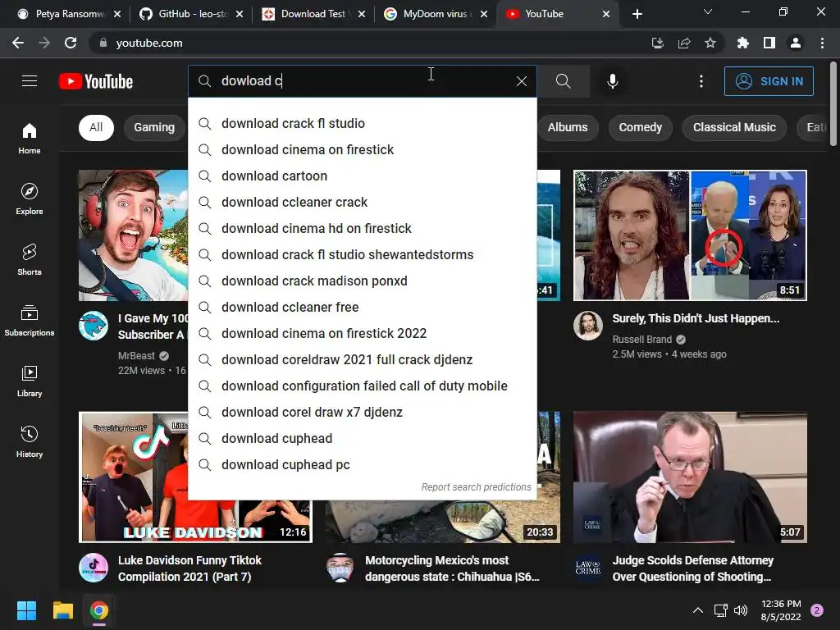This screenshot has width=840, height=630.
Task: Select the All filter chip
Action: click(x=96, y=127)
